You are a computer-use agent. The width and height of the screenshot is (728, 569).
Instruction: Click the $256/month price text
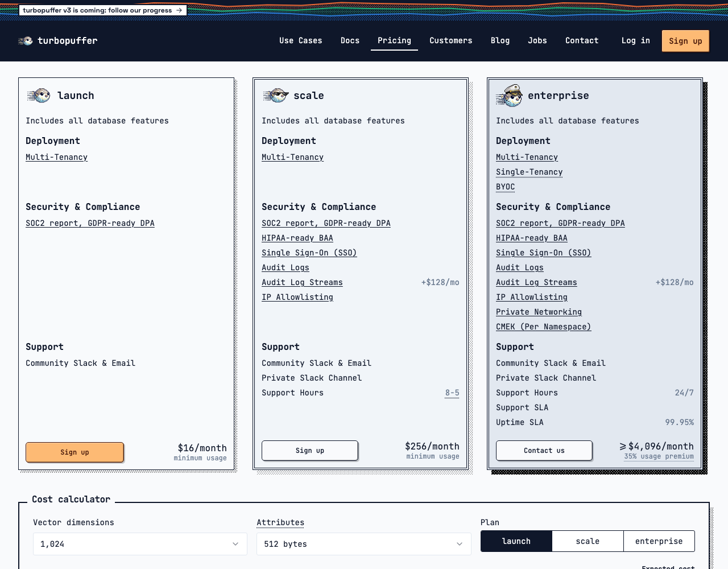[x=432, y=446]
